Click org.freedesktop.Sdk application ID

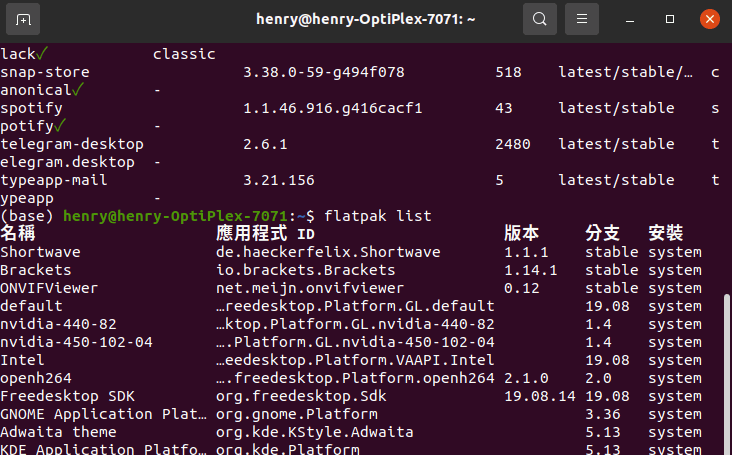point(301,396)
